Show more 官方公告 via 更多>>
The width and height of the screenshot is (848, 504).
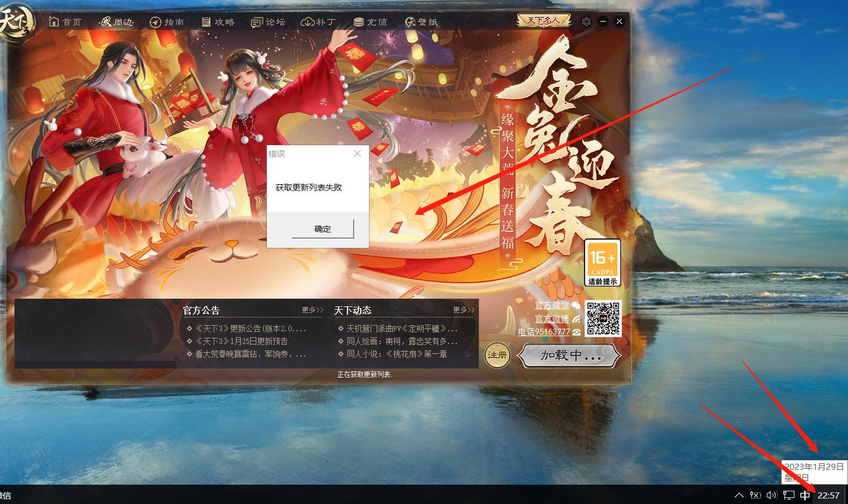coord(312,310)
